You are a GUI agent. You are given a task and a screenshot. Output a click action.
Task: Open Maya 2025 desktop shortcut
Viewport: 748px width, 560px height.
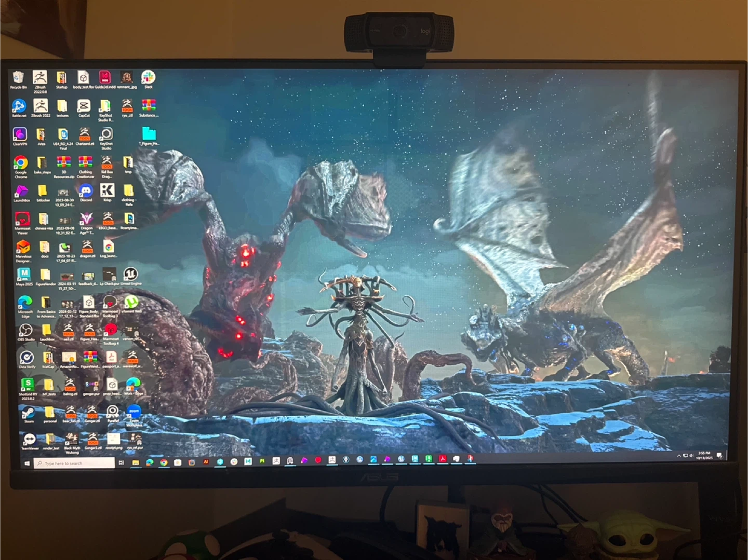coord(24,275)
